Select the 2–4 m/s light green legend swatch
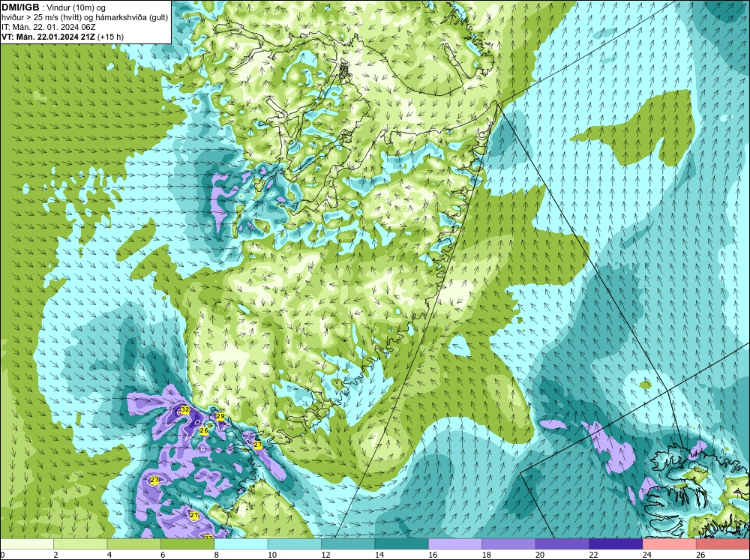This screenshot has height=560, width=750. (80, 544)
